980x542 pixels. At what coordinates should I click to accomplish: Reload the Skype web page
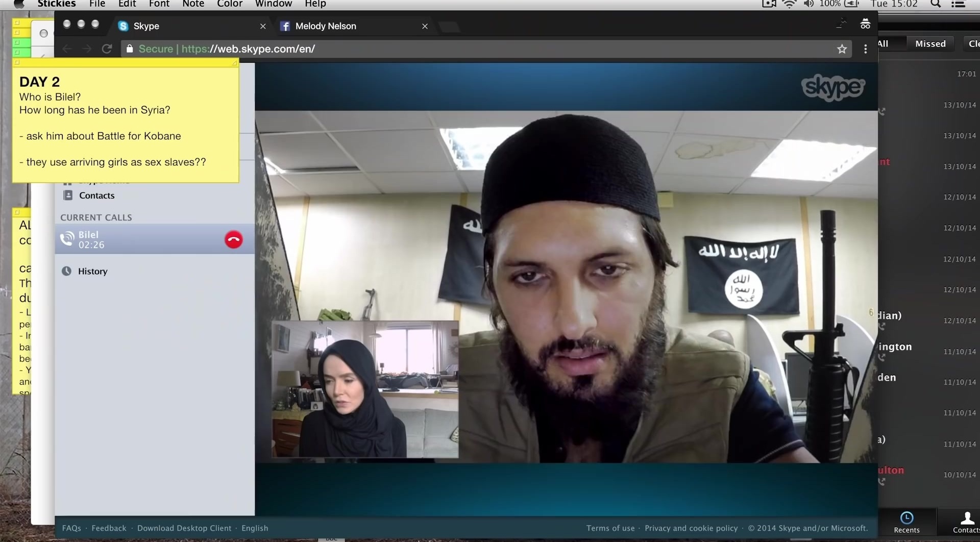107,49
